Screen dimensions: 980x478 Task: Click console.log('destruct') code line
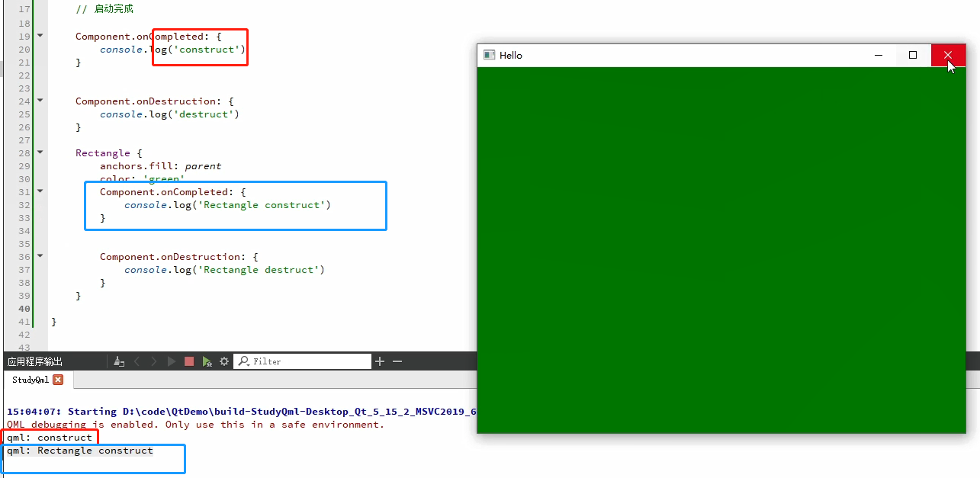(x=170, y=114)
